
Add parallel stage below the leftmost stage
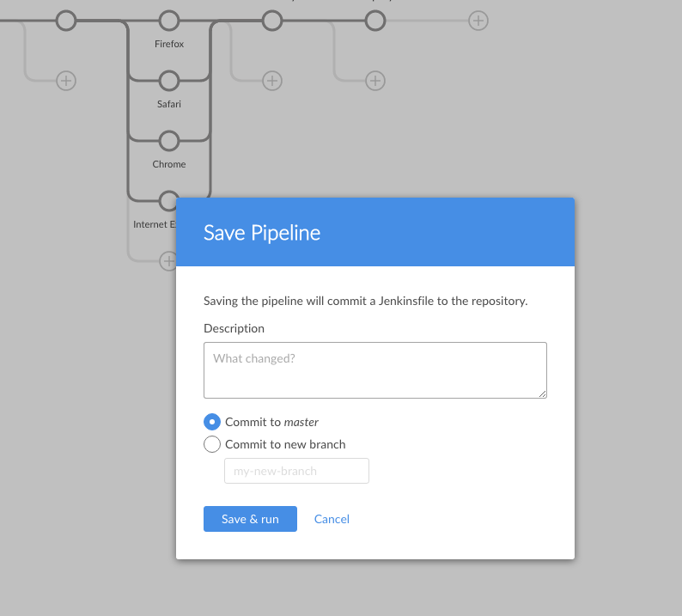66,81
